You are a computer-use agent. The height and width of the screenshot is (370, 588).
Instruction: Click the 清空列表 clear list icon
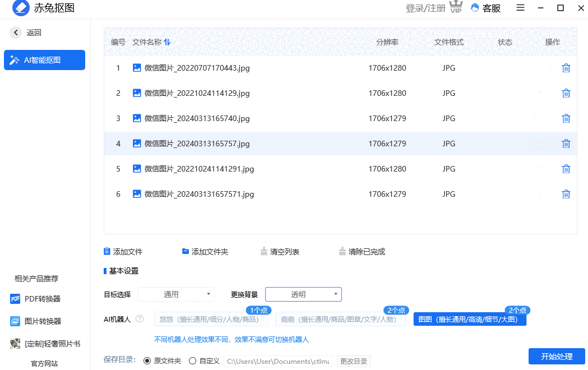pyautogui.click(x=263, y=251)
